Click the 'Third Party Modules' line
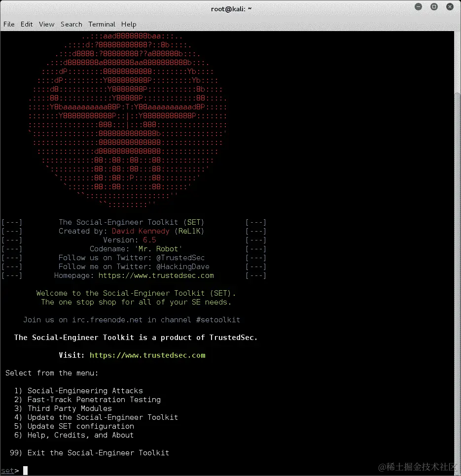Image resolution: width=461 pixels, height=476 pixels. click(63, 408)
